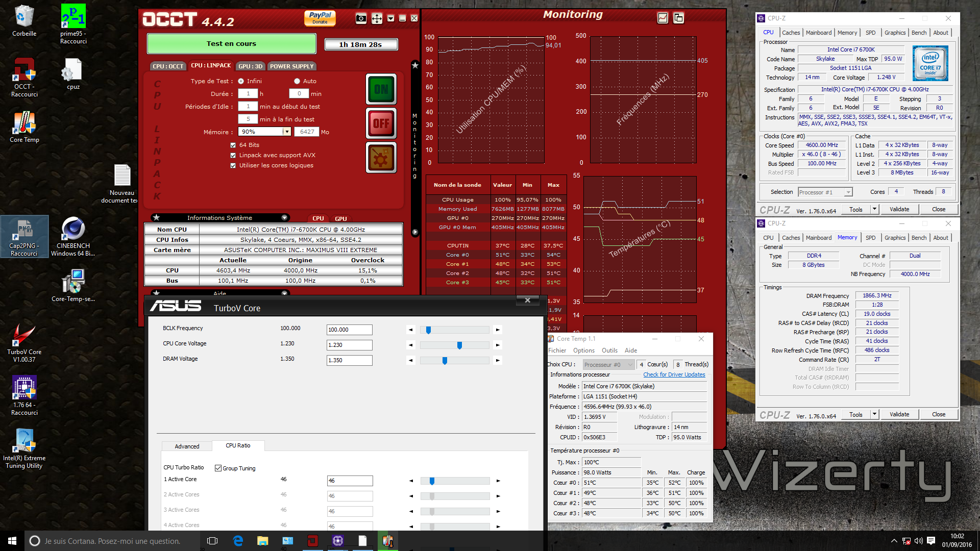Screen dimensions: 980x551
Task: Toggle Linpack avec support AVX checkbox
Action: point(233,156)
